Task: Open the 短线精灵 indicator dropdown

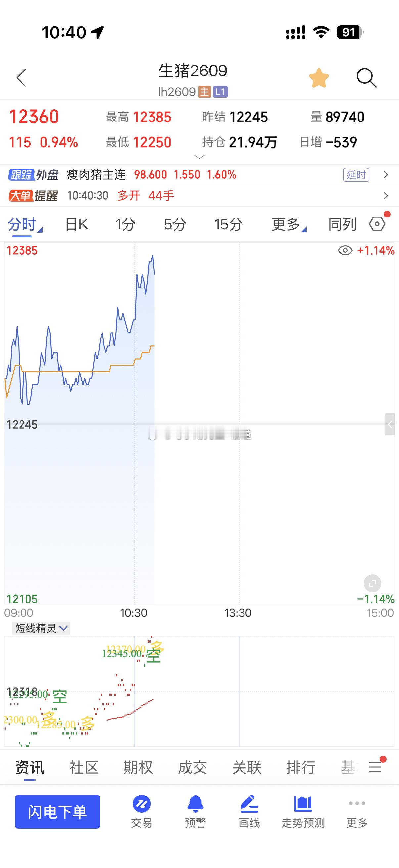Action: tap(41, 628)
